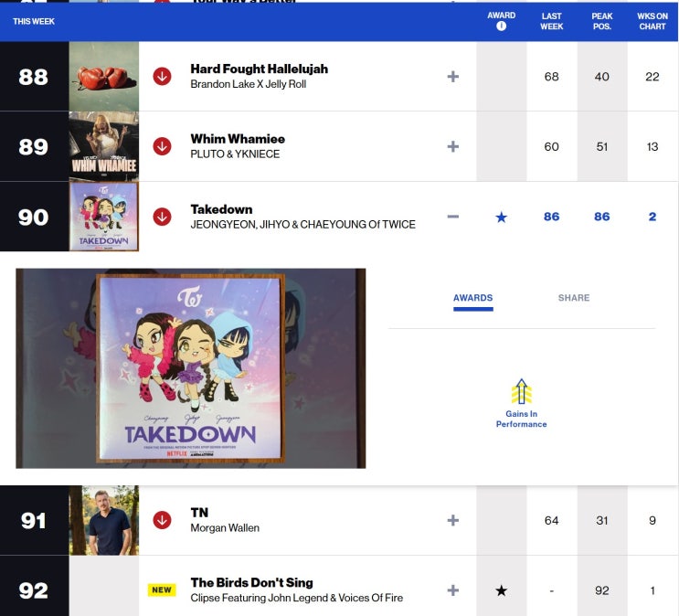The width and height of the screenshot is (679, 616).
Task: Expand Whim Whamiee row with plus sign
Action: [453, 147]
